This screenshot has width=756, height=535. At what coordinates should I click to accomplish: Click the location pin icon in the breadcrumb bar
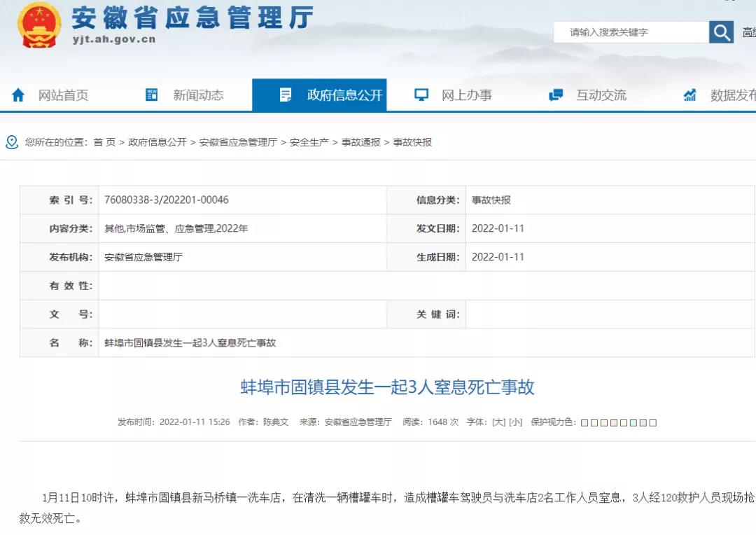point(11,142)
